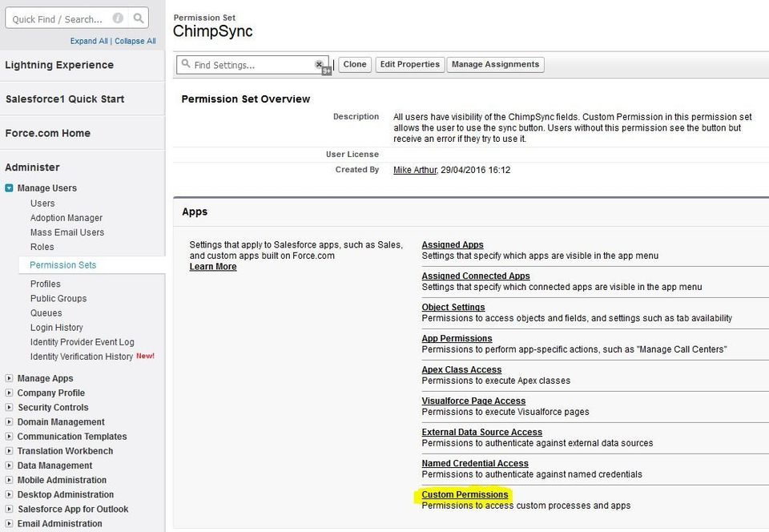
Task: Open Roles in the sidebar
Action: [42, 247]
